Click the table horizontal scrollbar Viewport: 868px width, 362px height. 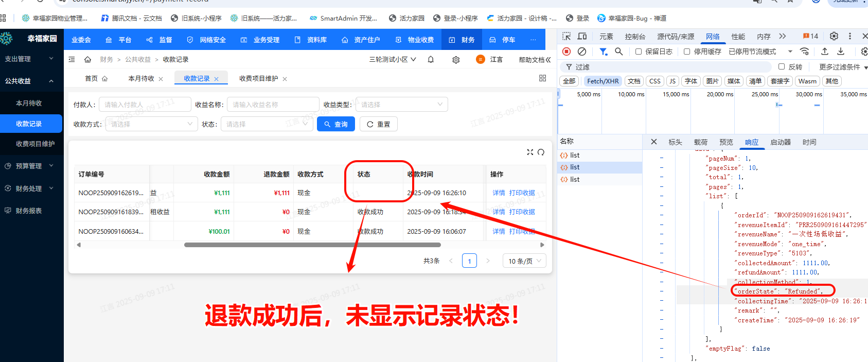coord(312,245)
